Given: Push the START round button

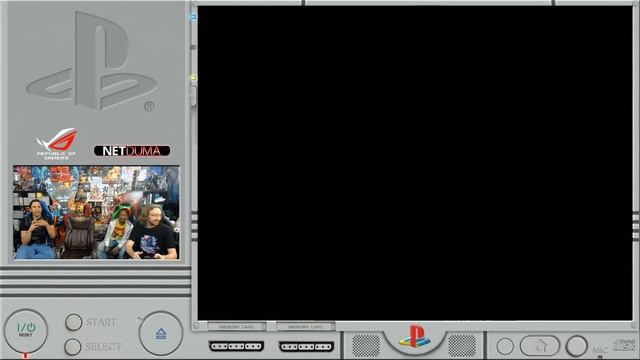Looking at the screenshot, I should [73, 322].
